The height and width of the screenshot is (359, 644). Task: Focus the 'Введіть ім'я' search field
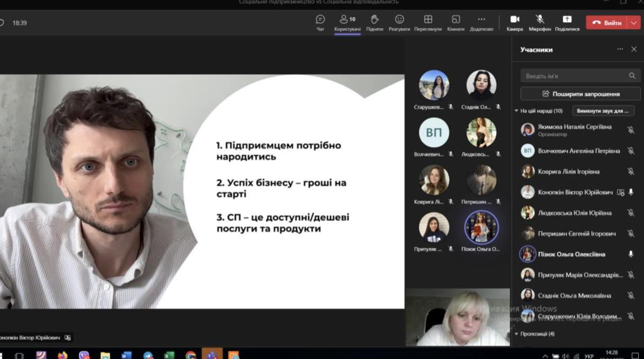pos(580,76)
